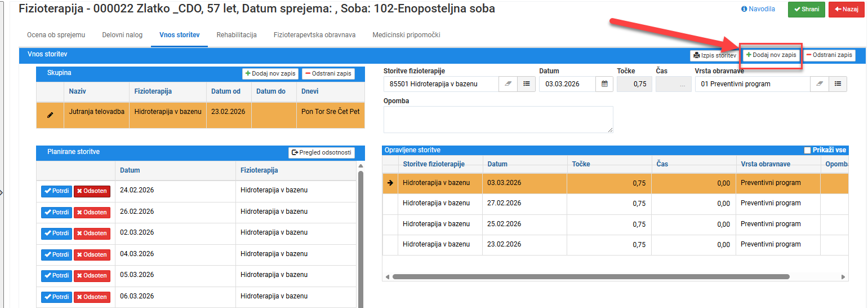The height and width of the screenshot is (308, 868).
Task: Click Opravljene storitve horizontal scrollbar thumb
Action: point(591,277)
